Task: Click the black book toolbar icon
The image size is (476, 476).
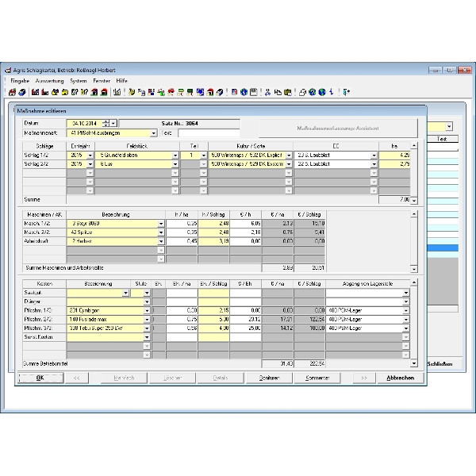Action: point(220,92)
